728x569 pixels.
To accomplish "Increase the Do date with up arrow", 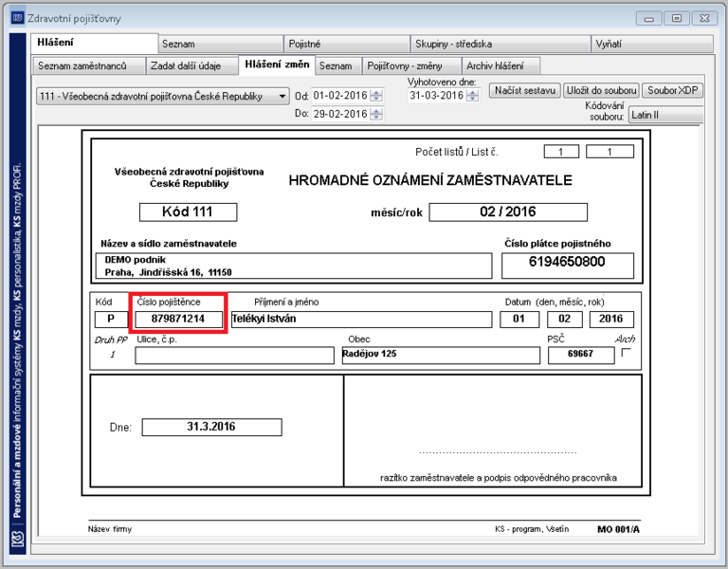I will point(376,111).
